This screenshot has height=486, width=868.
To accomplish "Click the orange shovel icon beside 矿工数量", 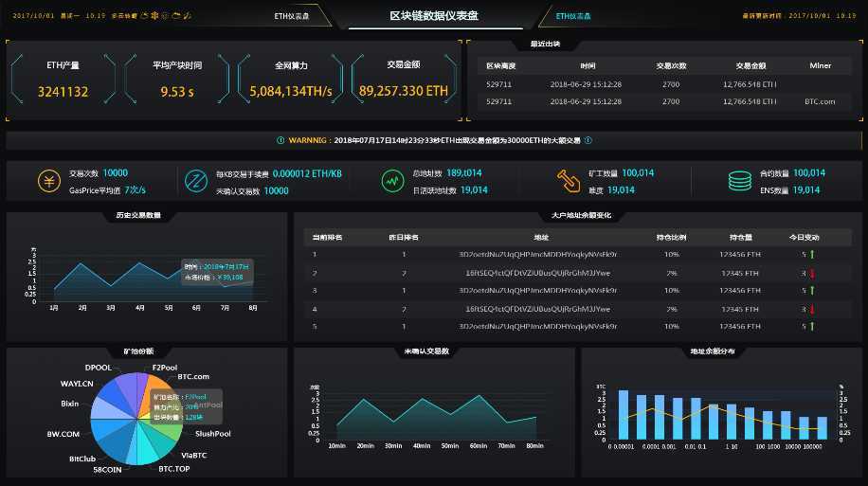I will [x=569, y=181].
